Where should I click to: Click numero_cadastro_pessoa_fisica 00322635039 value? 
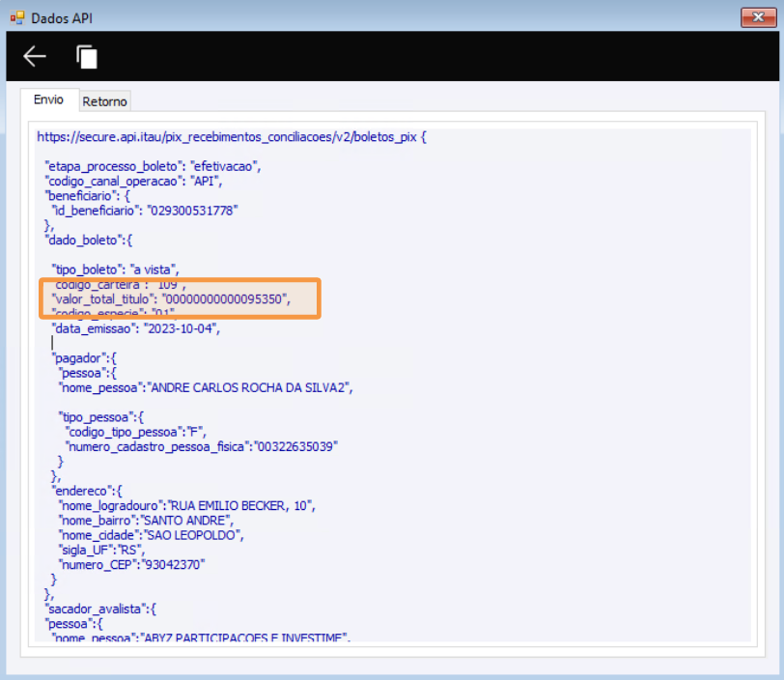click(296, 447)
